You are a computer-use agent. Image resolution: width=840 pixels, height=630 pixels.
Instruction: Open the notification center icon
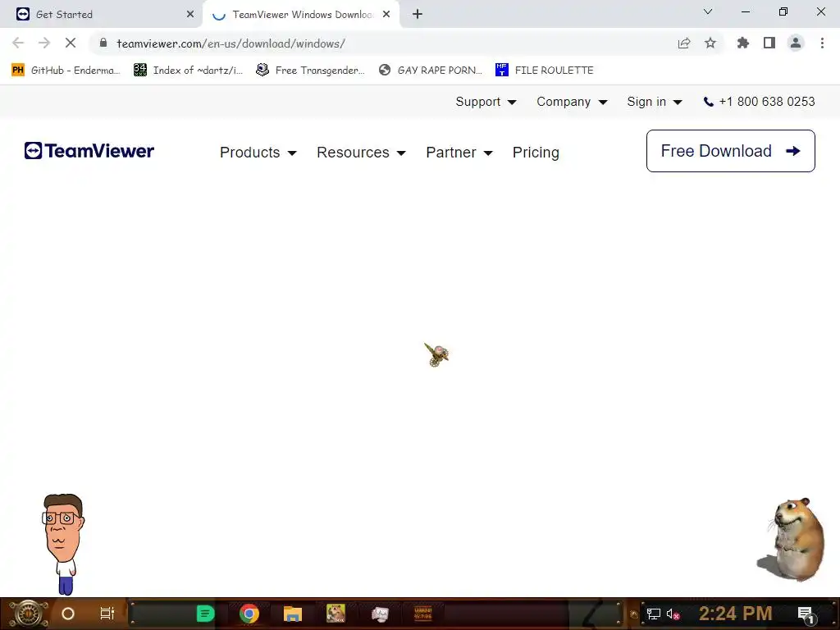click(x=806, y=614)
